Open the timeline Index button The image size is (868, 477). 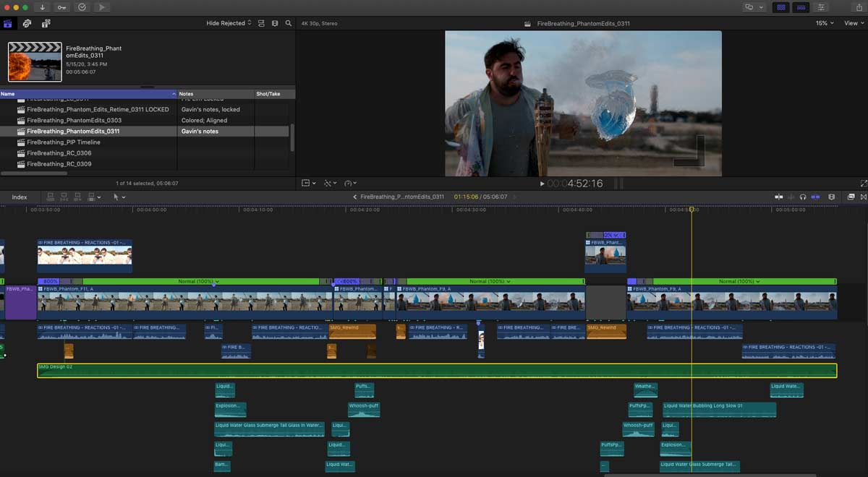click(x=20, y=197)
